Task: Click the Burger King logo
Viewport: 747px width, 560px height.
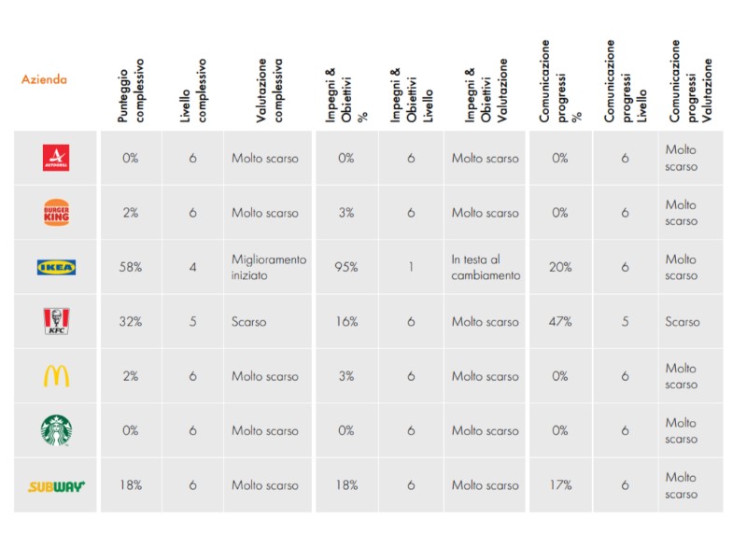Action: (56, 213)
